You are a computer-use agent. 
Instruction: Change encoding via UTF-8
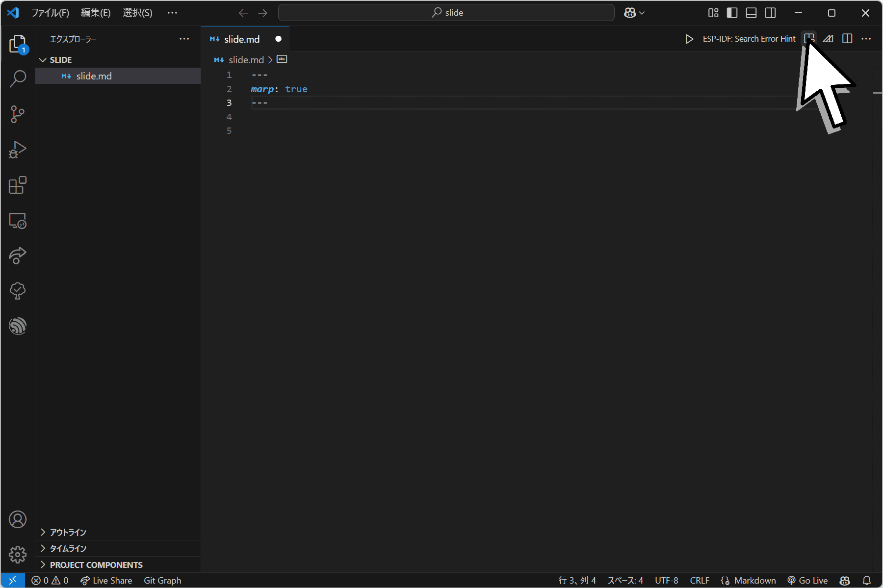[x=667, y=580]
